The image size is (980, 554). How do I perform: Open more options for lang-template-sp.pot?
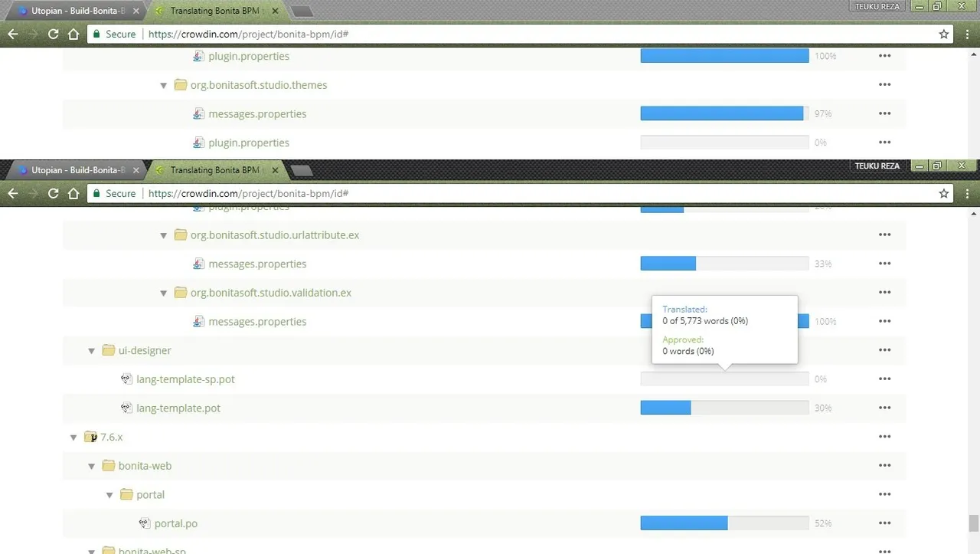click(x=885, y=379)
